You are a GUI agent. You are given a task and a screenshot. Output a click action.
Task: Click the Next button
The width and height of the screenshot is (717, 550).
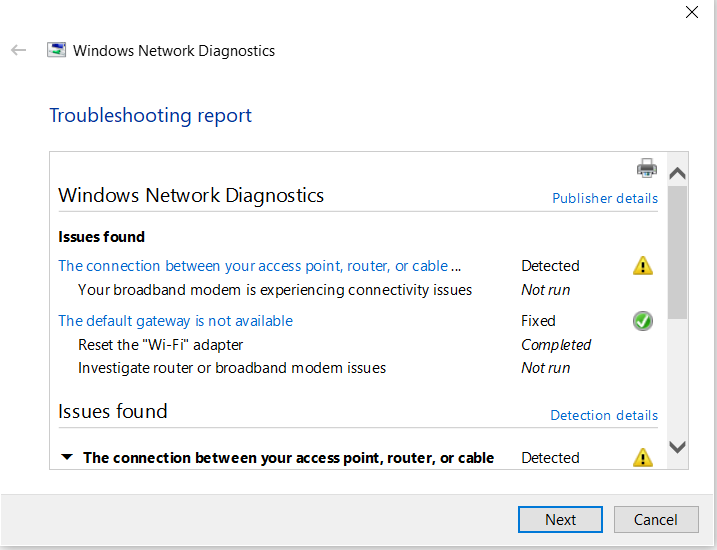(560, 519)
